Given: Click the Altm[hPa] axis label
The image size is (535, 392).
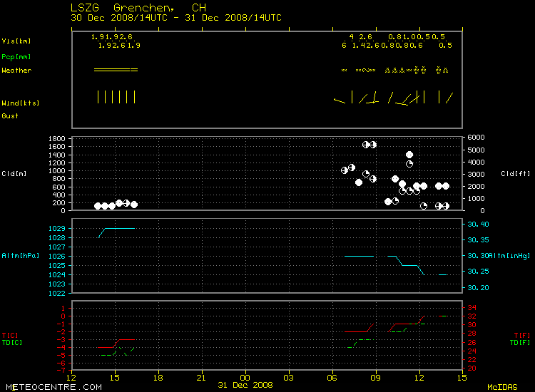Looking at the screenshot, I should (x=20, y=255).
